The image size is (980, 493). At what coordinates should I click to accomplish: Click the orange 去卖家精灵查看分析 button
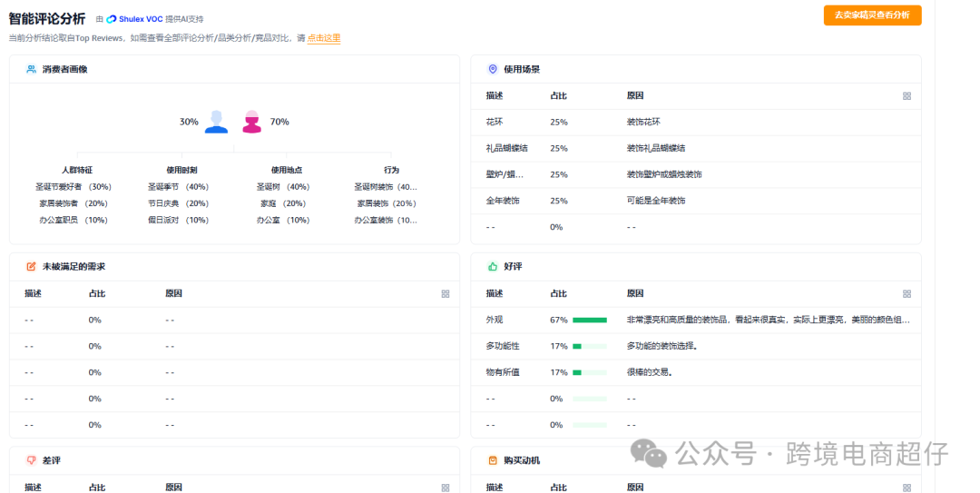pyautogui.click(x=872, y=15)
